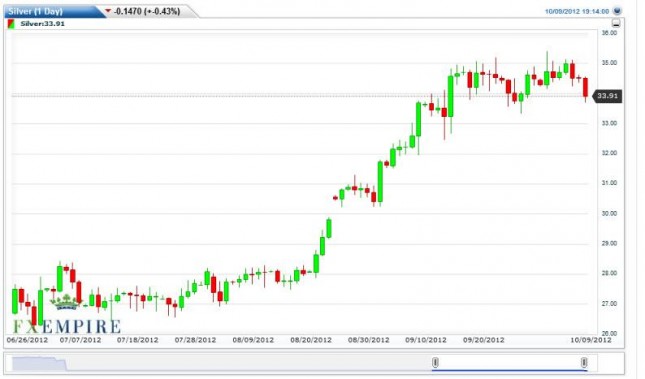Click the last red candlestick on chart
The width and height of the screenshot is (645, 379).
tap(586, 87)
